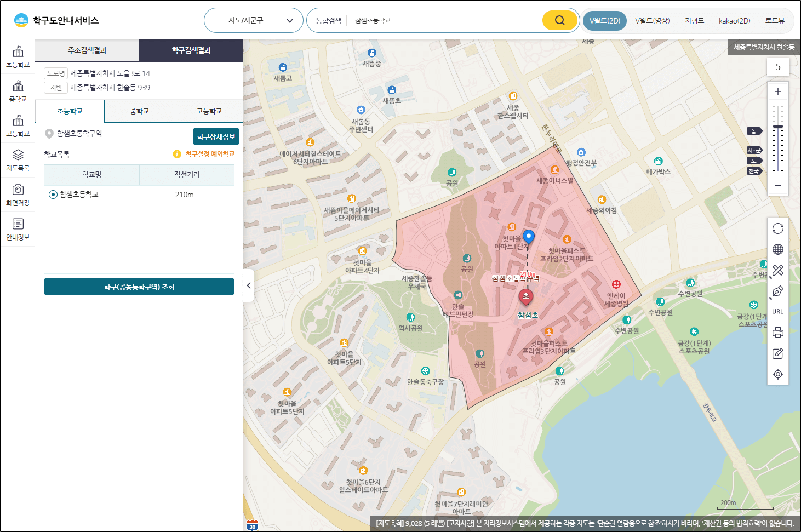Click the red 참샘초 school marker

pos(526,298)
